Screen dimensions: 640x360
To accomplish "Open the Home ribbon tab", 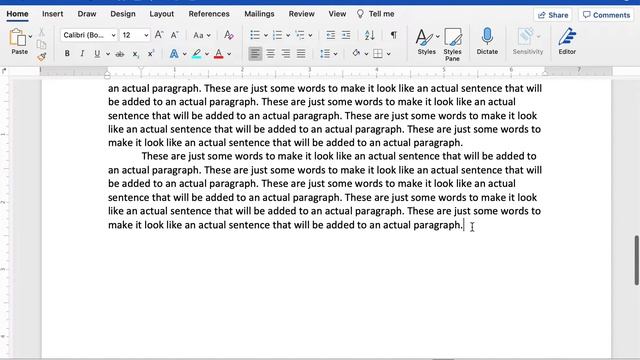I will [17, 14].
